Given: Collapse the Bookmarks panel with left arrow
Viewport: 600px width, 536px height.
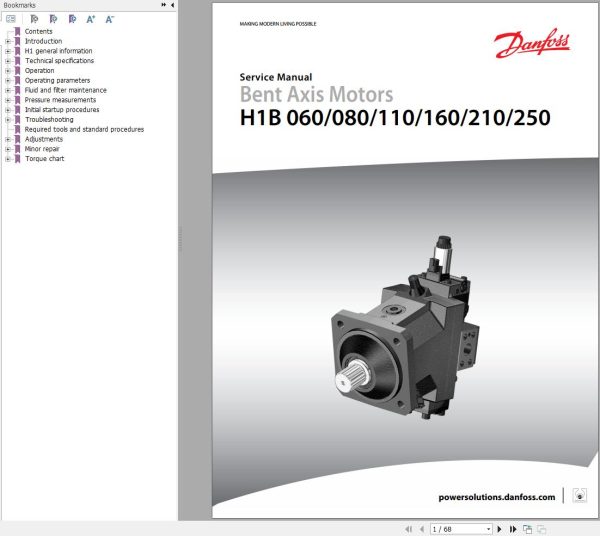Looking at the screenshot, I should tap(172, 5).
